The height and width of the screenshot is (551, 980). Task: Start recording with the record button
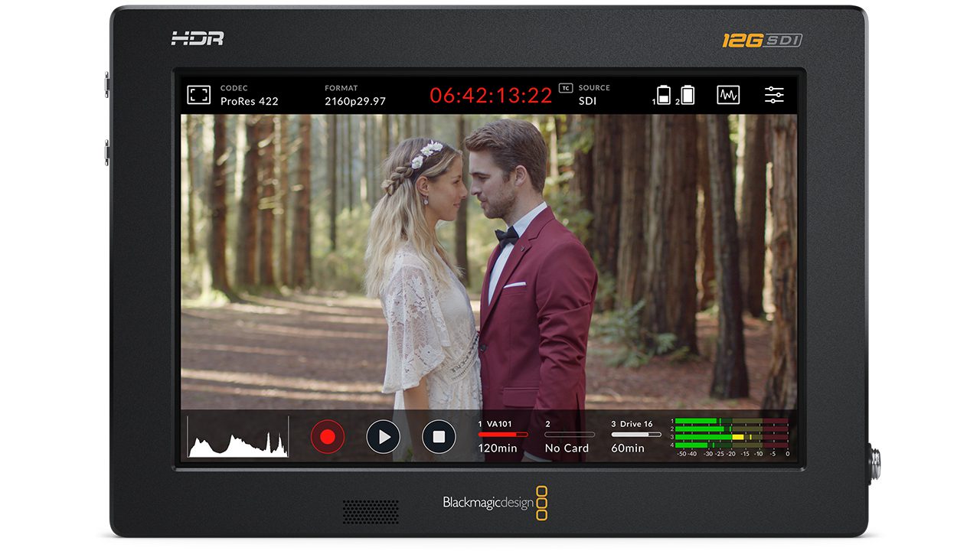328,438
